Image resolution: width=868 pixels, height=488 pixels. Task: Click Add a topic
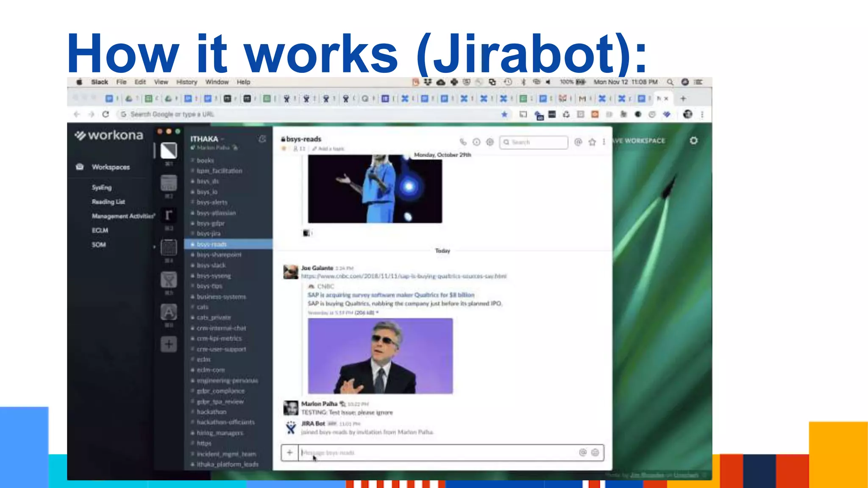tap(328, 149)
